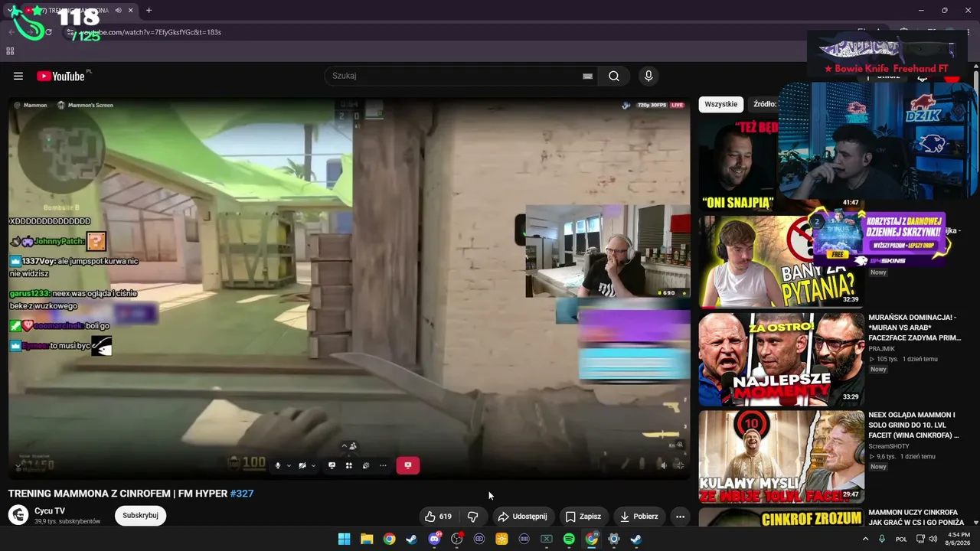The height and width of the screenshot is (551, 980).
Task: Click the youtube.com address bar
Action: point(459,32)
